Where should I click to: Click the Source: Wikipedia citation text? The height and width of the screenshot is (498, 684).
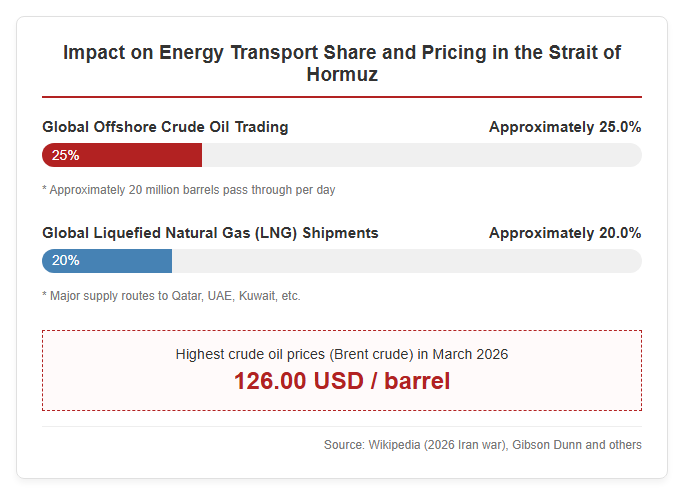416,445
